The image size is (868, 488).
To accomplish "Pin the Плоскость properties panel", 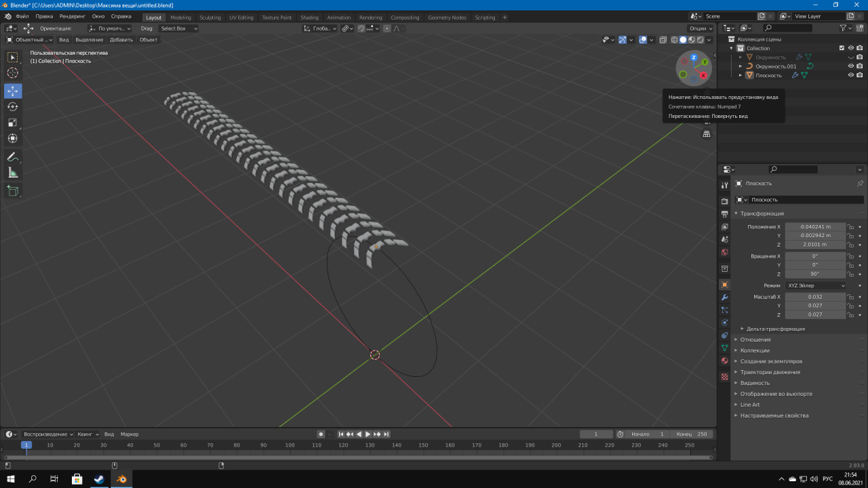I will (x=860, y=184).
